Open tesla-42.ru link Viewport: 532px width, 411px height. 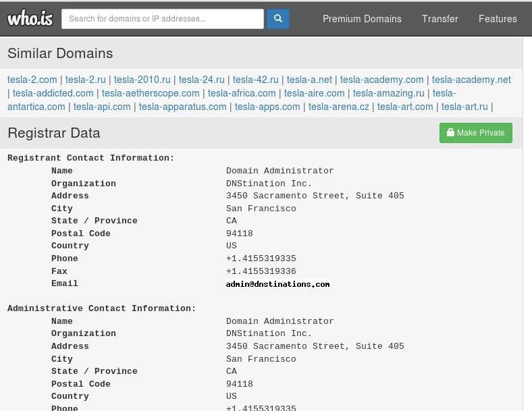pyautogui.click(x=255, y=80)
